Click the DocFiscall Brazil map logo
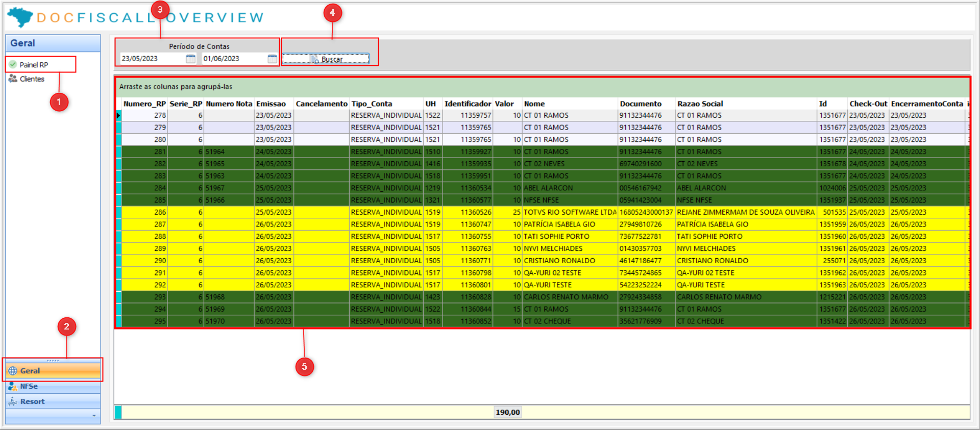Viewport: 980px width, 430px height. (20, 17)
